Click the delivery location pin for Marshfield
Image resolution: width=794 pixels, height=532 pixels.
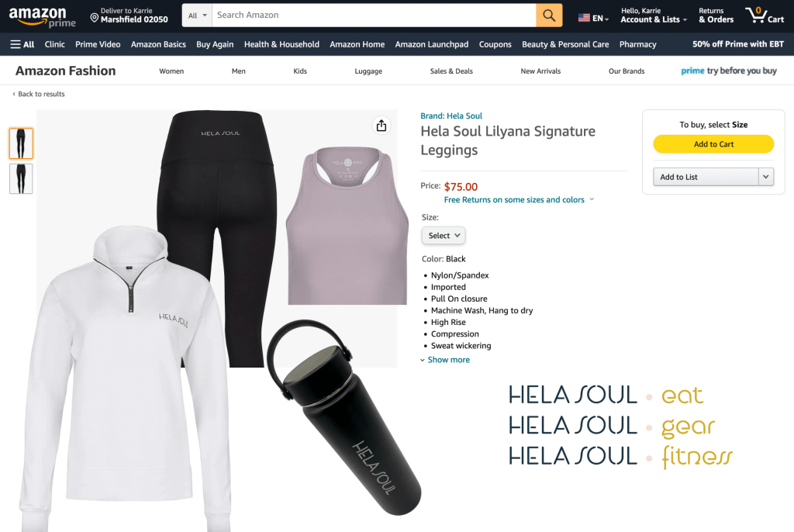(x=94, y=18)
